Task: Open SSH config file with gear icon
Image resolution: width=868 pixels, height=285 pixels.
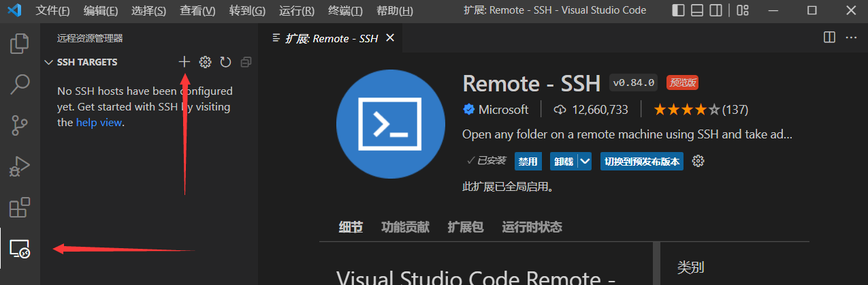Action: (x=205, y=62)
